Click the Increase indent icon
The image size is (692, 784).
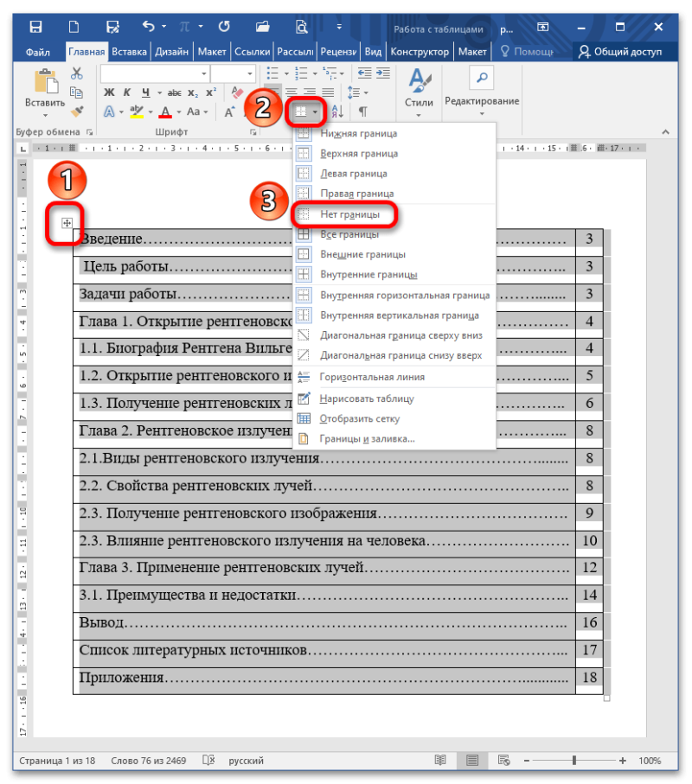coord(383,73)
